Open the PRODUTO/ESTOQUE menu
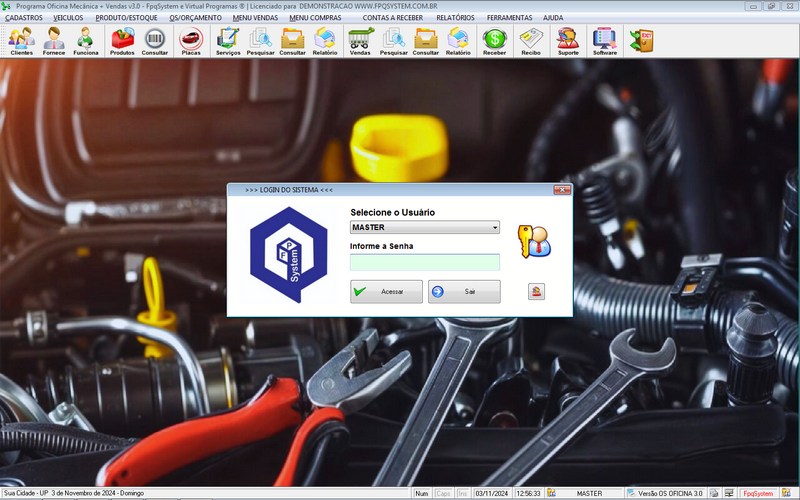The width and height of the screenshot is (800, 500). click(x=127, y=18)
